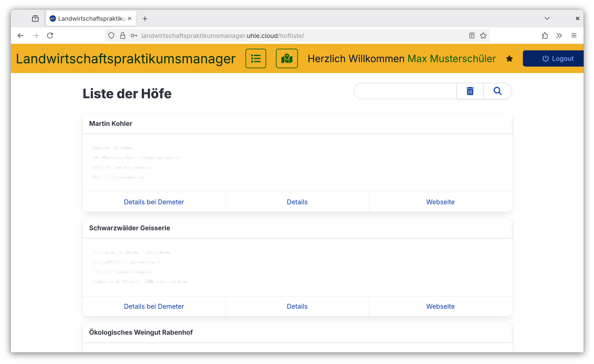The width and height of the screenshot is (594, 364).
Task: Open the list view icon in header
Action: pos(256,58)
